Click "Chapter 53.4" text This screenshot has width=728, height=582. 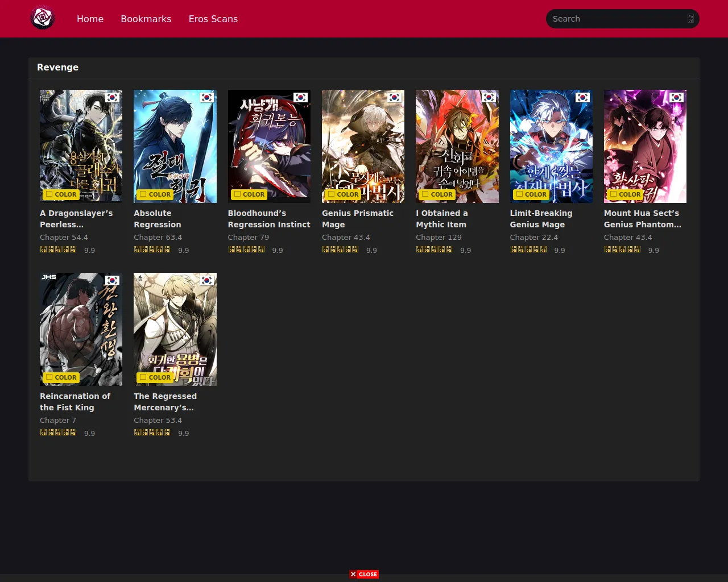coord(158,421)
